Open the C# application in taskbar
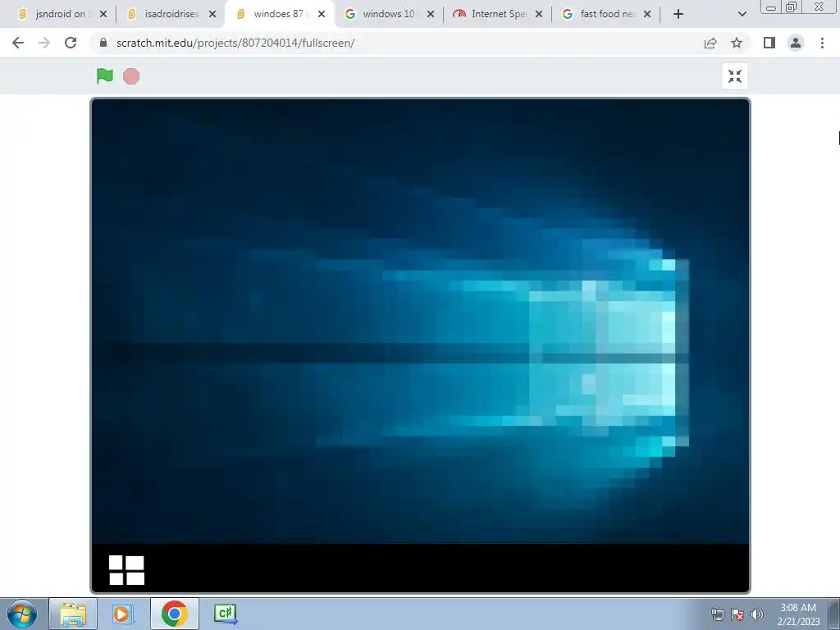The height and width of the screenshot is (630, 840). 225,614
